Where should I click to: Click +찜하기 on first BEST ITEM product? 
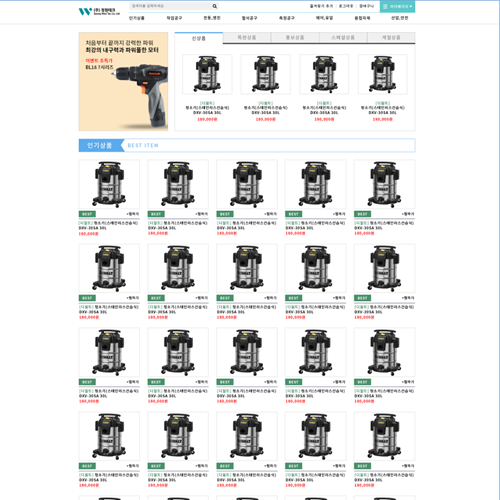[133, 214]
